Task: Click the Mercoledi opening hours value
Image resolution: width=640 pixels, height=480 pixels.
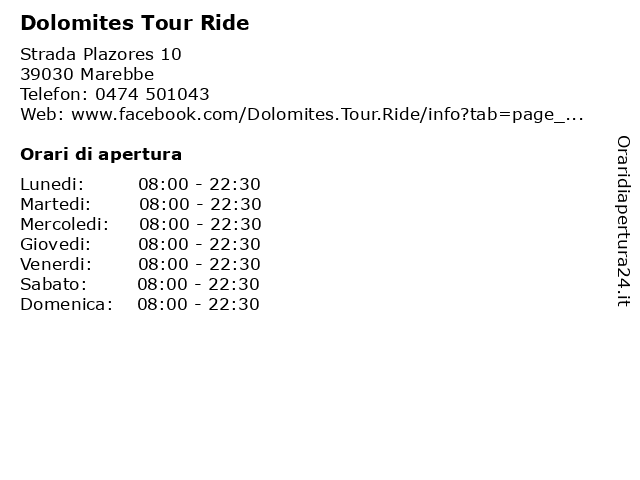Action: pyautogui.click(x=200, y=224)
